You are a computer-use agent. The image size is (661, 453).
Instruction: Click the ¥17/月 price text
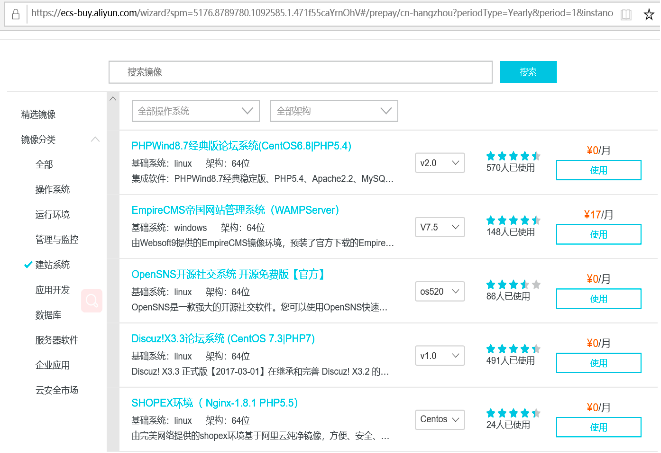(598, 215)
